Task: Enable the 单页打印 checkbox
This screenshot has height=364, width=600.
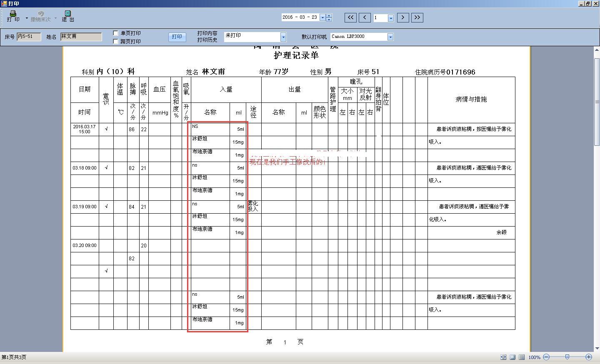Action: tap(116, 33)
